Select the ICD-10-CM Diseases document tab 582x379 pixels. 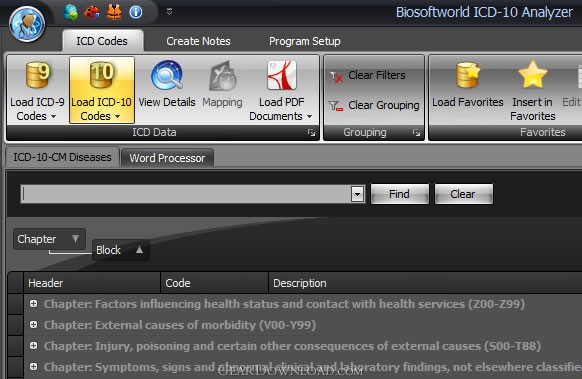point(62,157)
